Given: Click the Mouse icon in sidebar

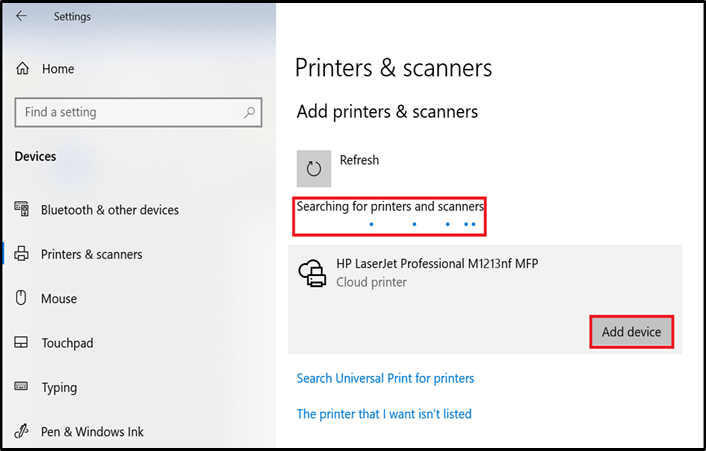Looking at the screenshot, I should tap(21, 298).
